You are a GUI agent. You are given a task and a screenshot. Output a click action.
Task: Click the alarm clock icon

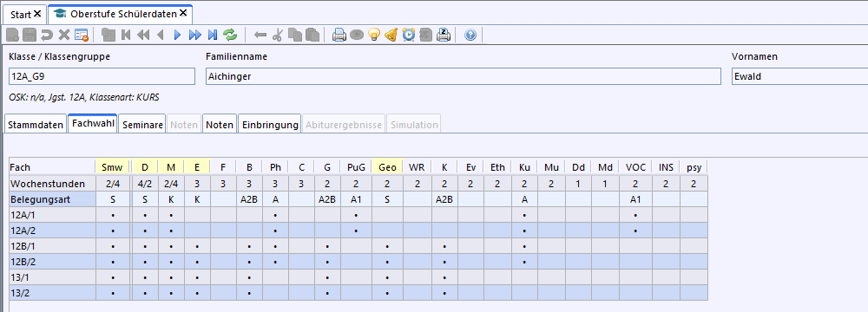tap(409, 35)
